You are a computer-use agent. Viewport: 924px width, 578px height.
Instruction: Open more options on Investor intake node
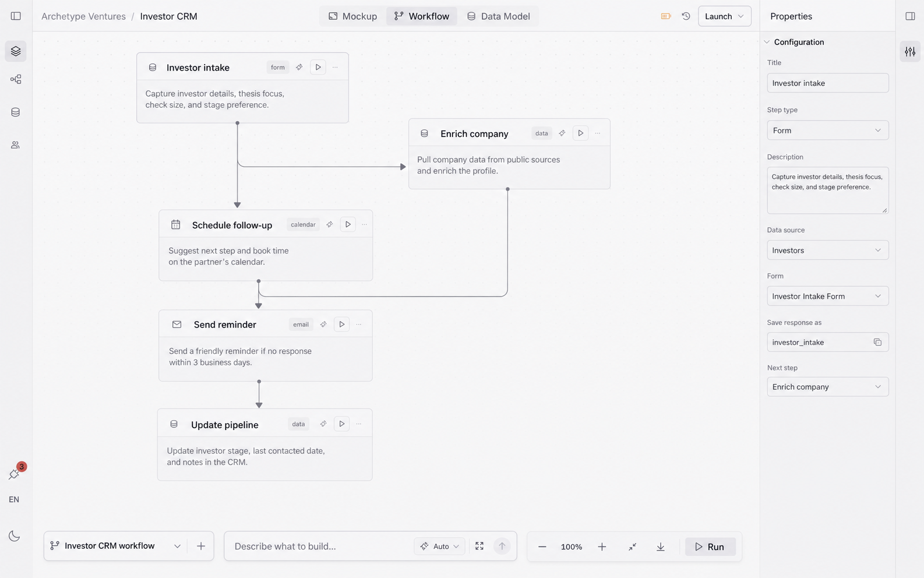click(x=335, y=67)
